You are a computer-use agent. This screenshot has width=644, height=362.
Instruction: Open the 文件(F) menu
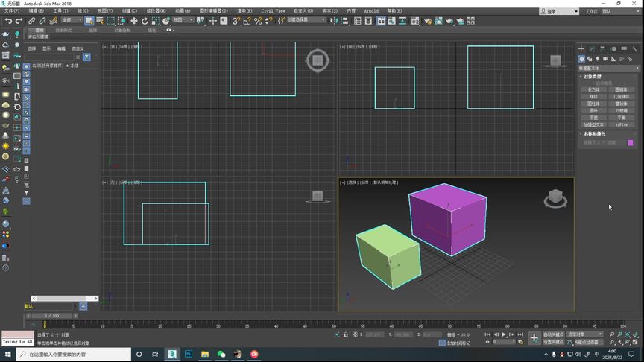(12, 11)
